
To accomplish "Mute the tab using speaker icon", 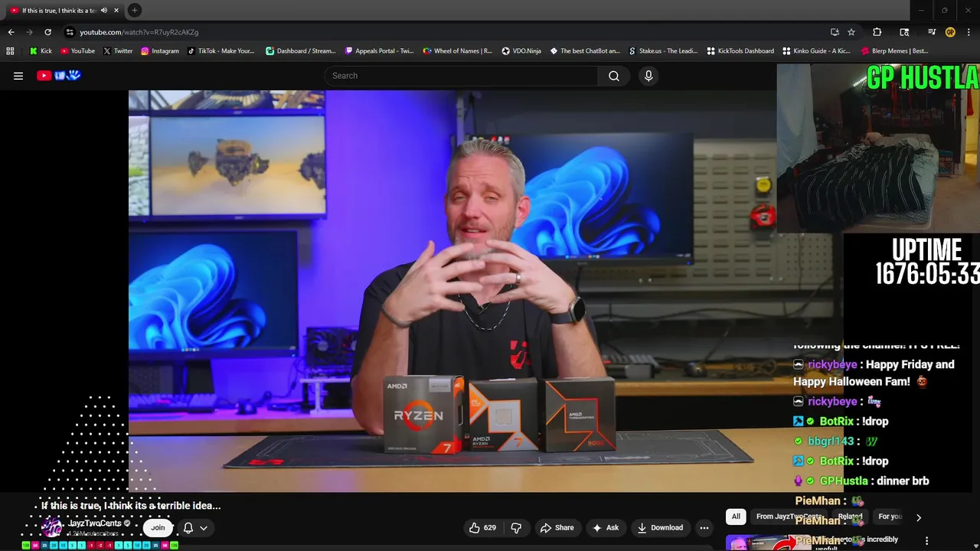I will pyautogui.click(x=103, y=10).
